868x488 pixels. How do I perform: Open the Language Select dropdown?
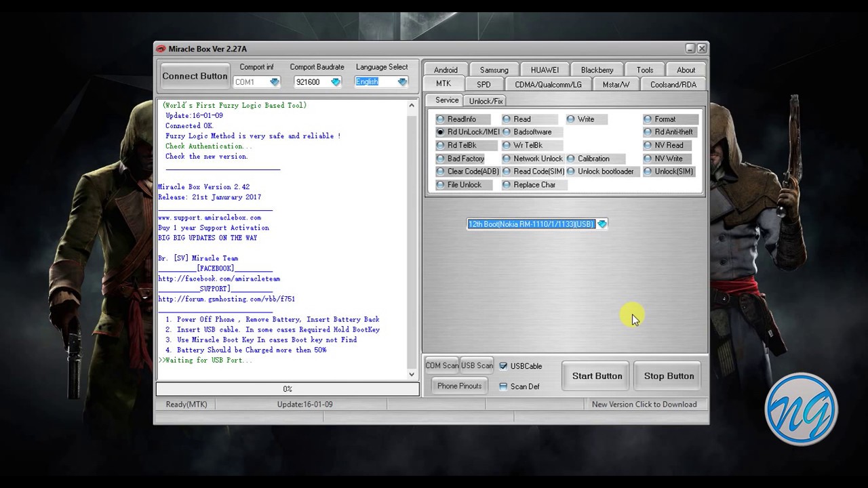(402, 82)
